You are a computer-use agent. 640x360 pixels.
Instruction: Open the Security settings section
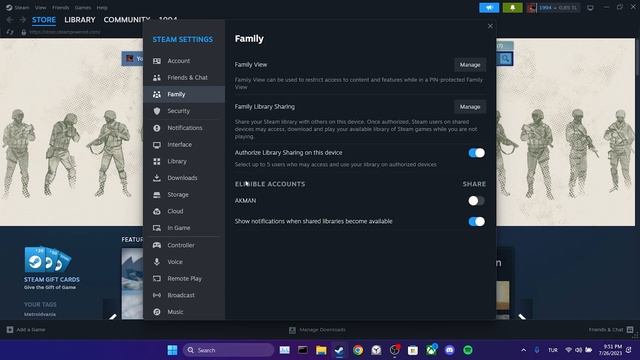pos(184,111)
